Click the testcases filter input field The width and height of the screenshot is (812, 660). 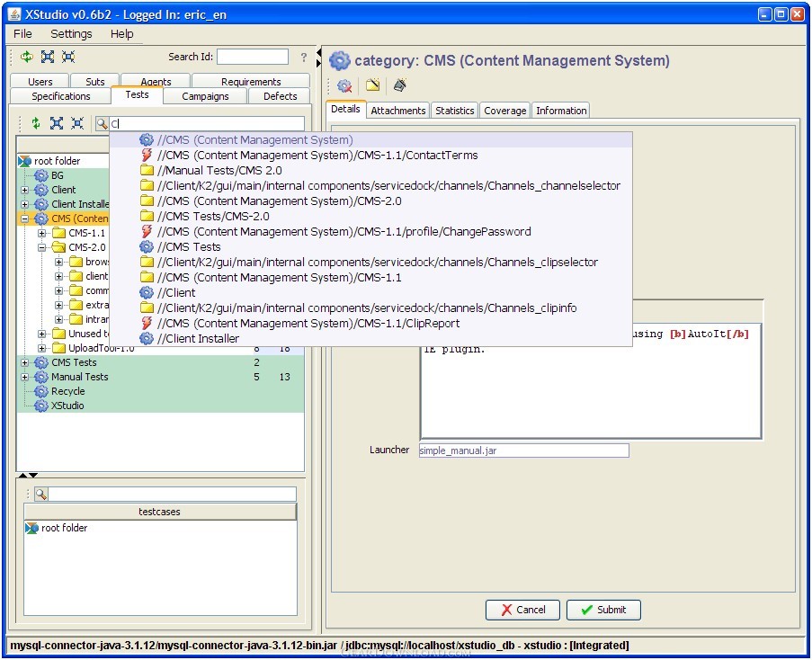pyautogui.click(x=173, y=494)
